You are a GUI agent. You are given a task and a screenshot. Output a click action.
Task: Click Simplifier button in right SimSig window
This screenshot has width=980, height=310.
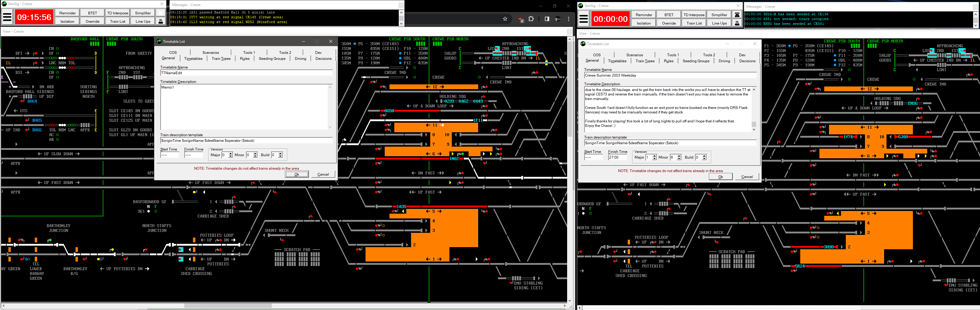pos(719,15)
